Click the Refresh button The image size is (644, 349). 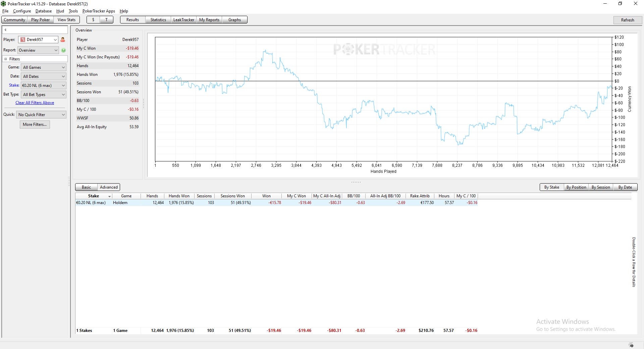pos(628,20)
